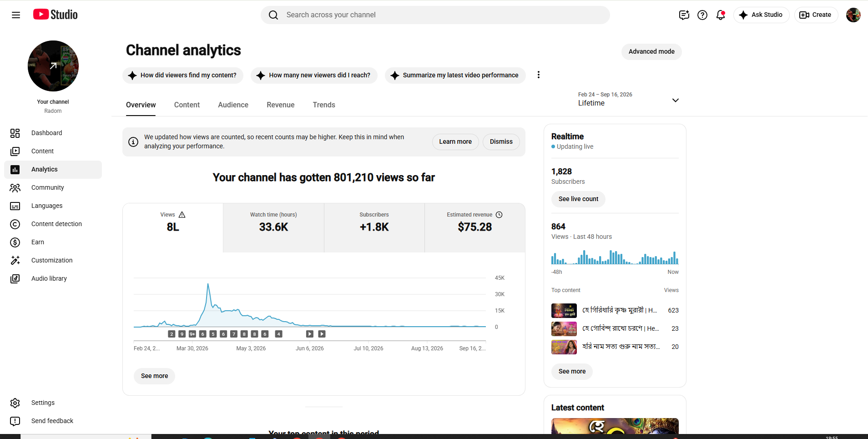Image resolution: width=868 pixels, height=439 pixels.
Task: Click the search magnifier icon
Action: (x=273, y=15)
